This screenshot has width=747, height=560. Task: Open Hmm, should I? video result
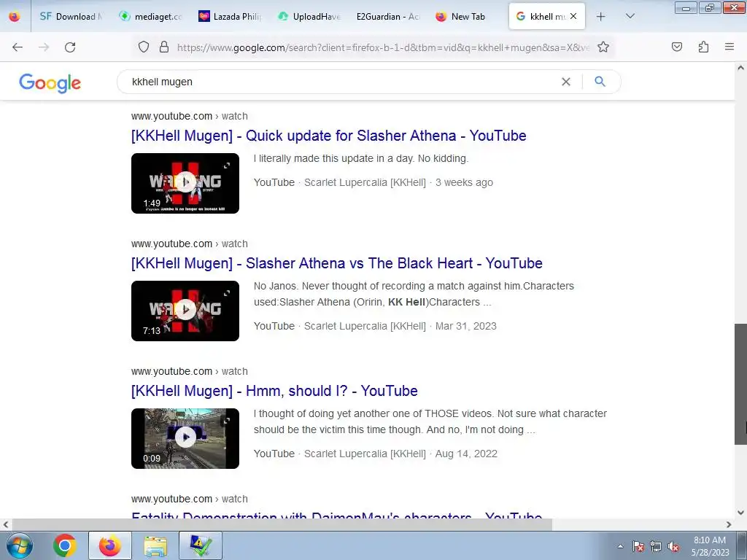click(x=274, y=391)
